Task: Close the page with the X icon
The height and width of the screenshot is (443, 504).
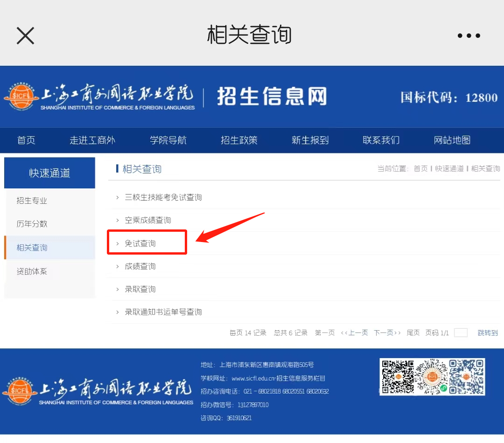Action: click(25, 35)
